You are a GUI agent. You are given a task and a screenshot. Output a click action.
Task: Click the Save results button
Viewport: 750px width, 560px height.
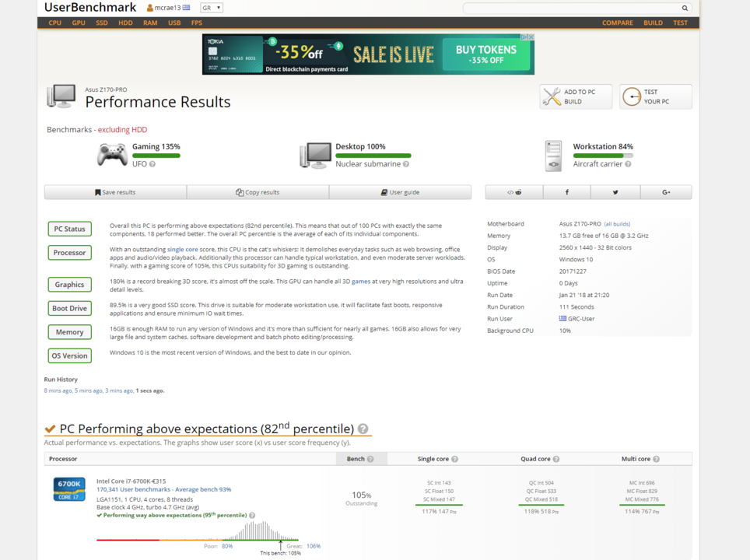(x=115, y=192)
